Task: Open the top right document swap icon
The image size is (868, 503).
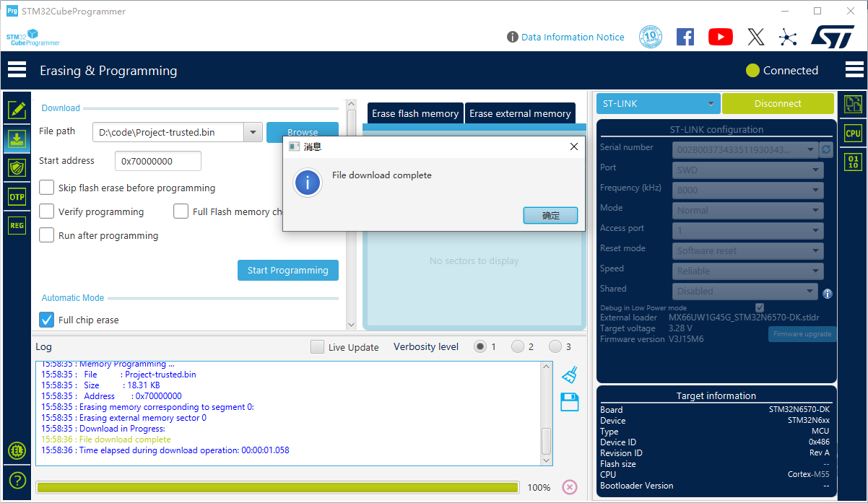Action: pyautogui.click(x=853, y=104)
